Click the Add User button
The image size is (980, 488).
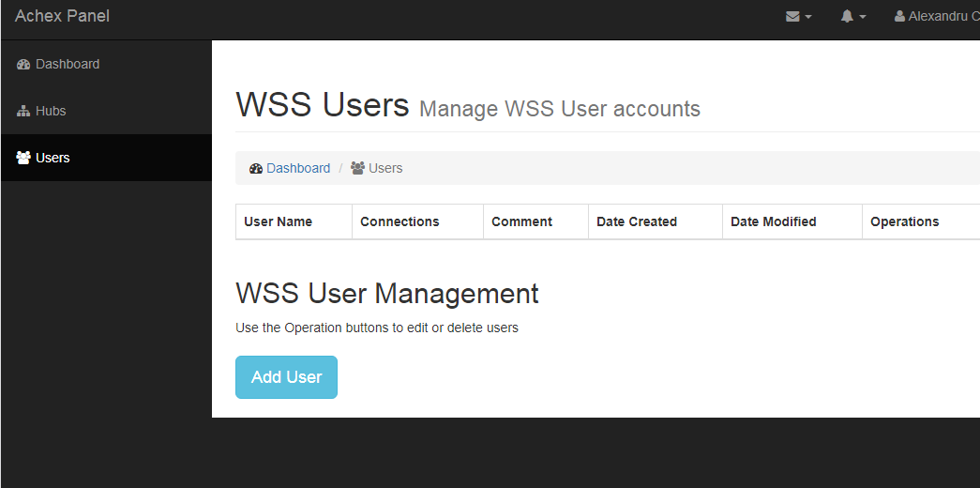(286, 377)
